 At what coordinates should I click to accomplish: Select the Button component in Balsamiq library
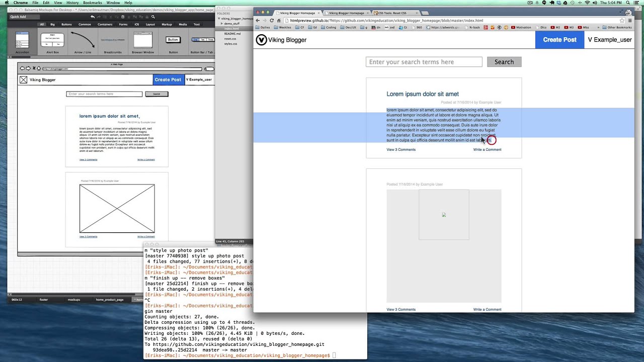pos(173,42)
